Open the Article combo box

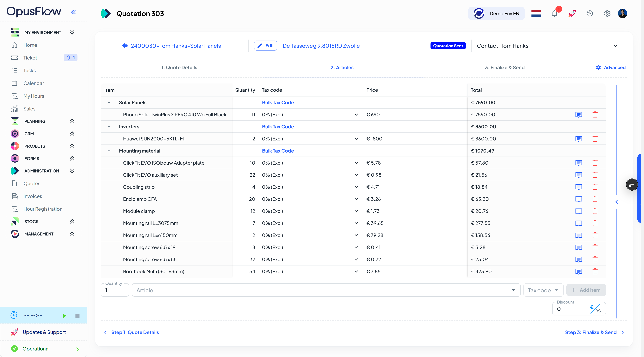[x=326, y=290]
